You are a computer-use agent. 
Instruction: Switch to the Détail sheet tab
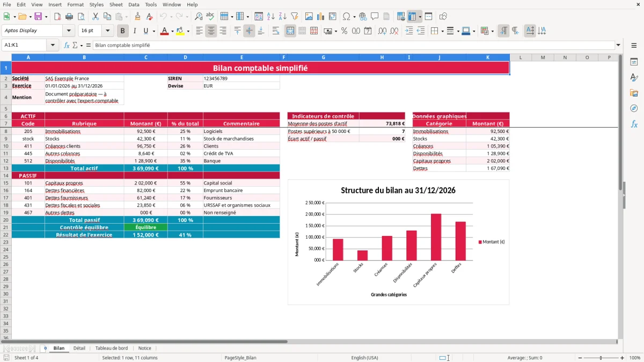click(79, 348)
